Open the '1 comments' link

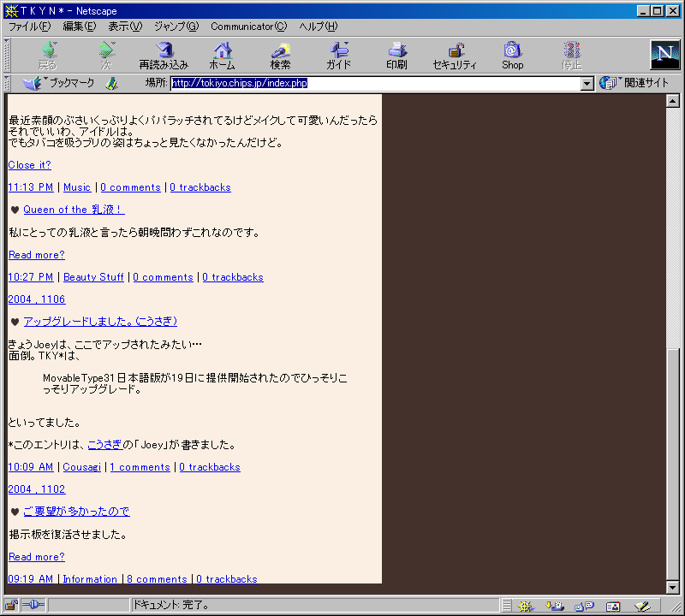(x=140, y=467)
